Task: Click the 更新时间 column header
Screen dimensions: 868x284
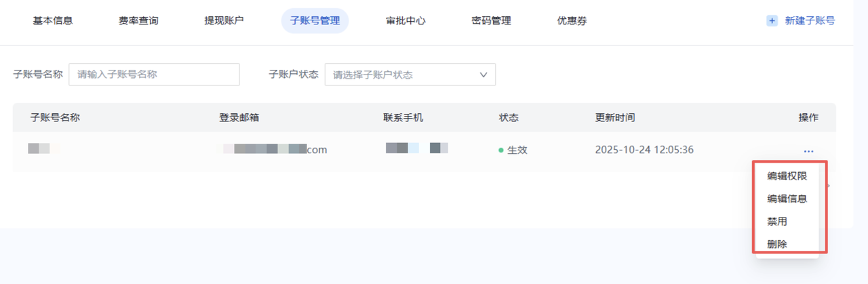Action: [615, 117]
